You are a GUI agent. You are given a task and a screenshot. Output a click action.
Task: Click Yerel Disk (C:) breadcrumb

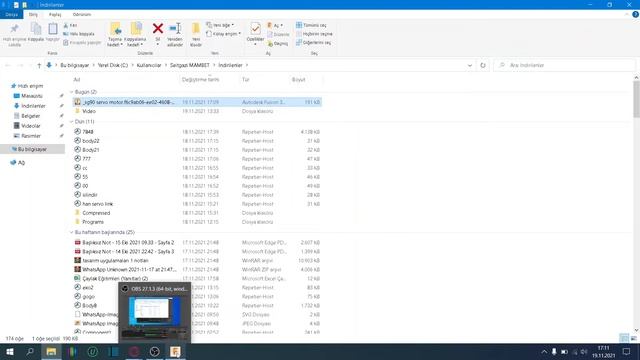pos(113,65)
